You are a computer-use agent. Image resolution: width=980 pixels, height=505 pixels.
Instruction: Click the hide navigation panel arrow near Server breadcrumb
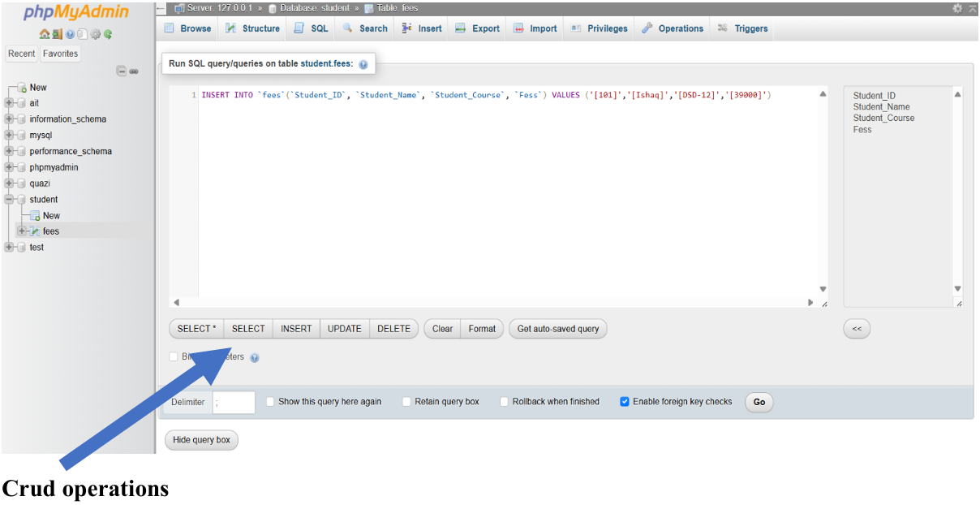click(161, 8)
